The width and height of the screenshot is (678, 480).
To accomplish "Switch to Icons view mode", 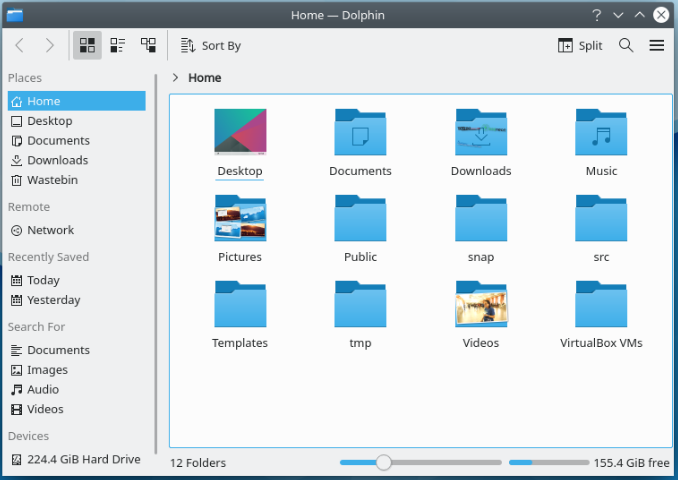I will point(87,45).
